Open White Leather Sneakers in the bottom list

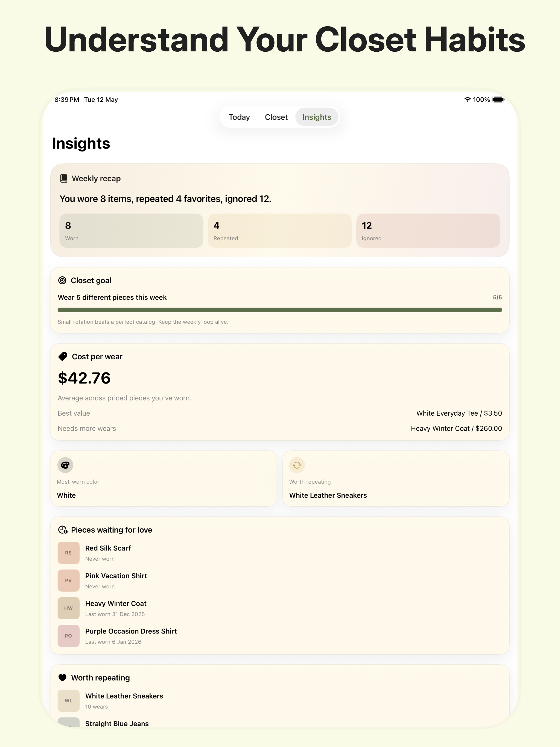click(280, 701)
